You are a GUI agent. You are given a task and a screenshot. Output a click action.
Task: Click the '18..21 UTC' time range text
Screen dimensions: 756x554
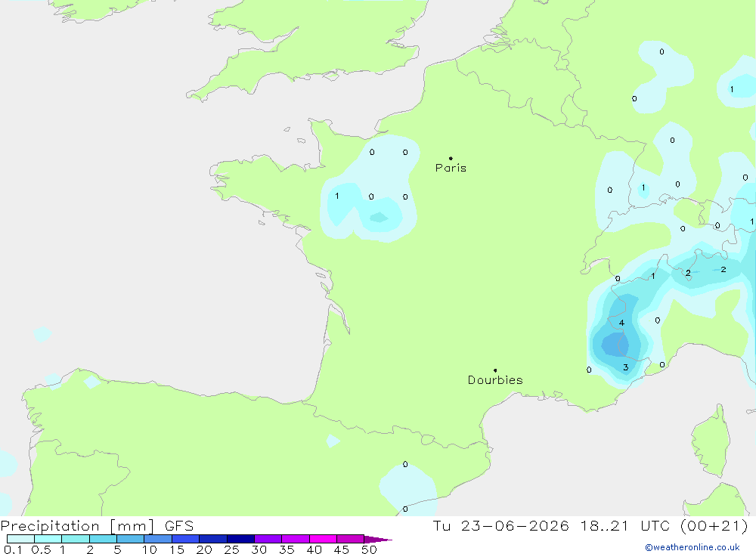tap(625, 525)
